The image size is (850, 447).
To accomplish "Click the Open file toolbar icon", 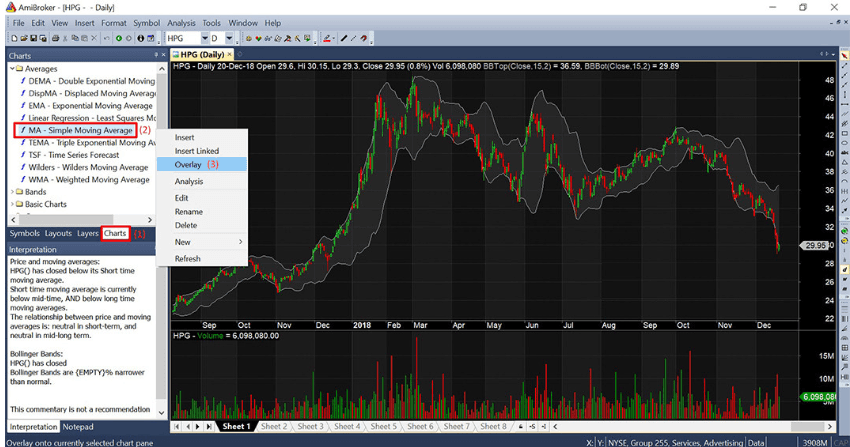I will click(24, 38).
